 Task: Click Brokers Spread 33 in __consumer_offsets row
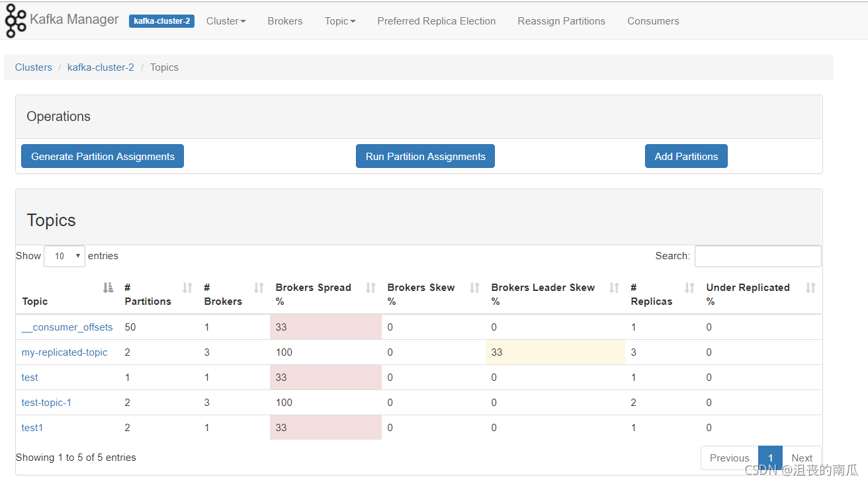(281, 327)
